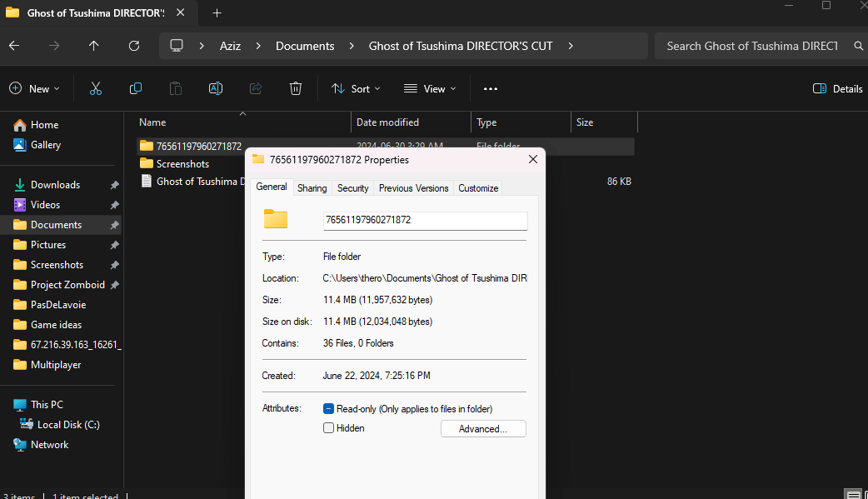Viewport: 868px width, 499px height.
Task: Open the Sort dropdown menu
Action: [356, 88]
